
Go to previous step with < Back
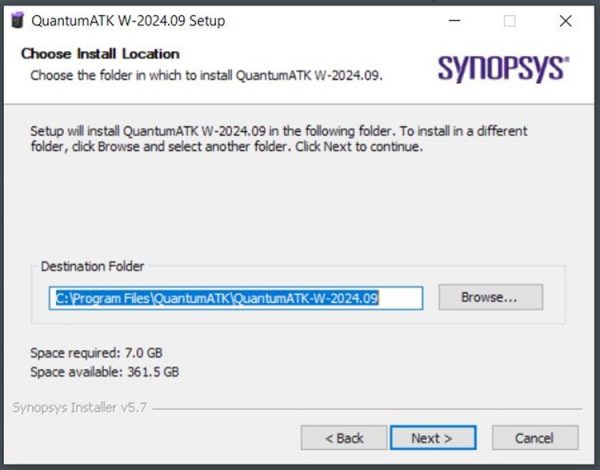point(344,437)
